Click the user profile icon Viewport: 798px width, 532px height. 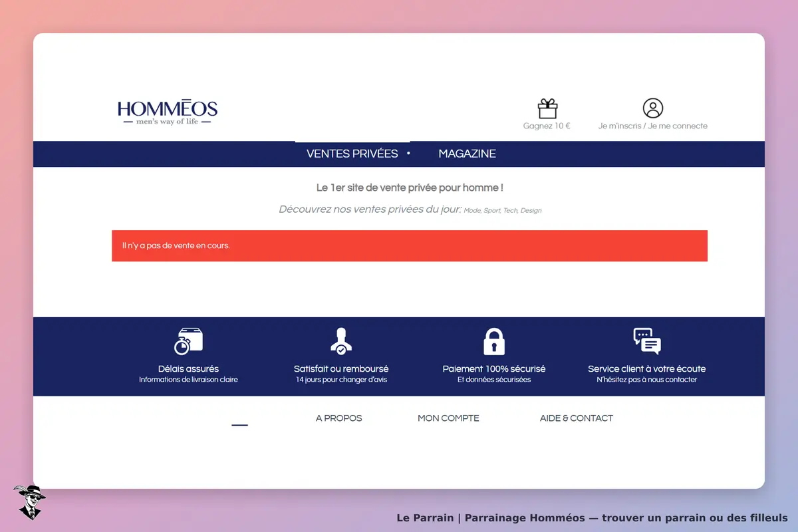click(653, 108)
